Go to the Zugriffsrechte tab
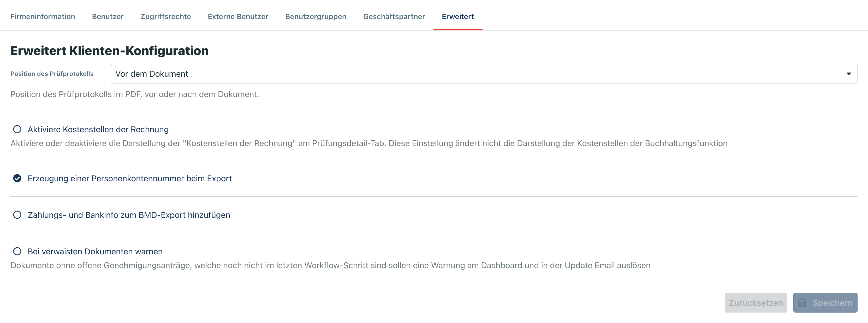Screen dimensions: 868x323 click(x=165, y=16)
